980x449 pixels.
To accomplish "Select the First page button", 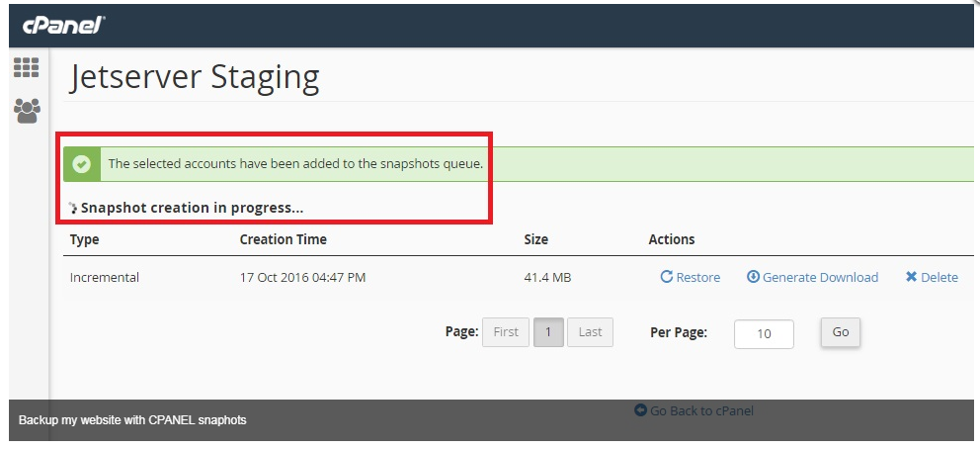I will point(506,332).
